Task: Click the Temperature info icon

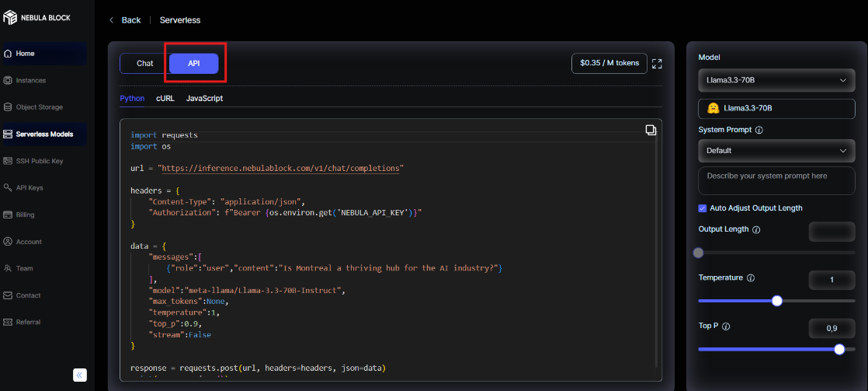Action: [751, 278]
